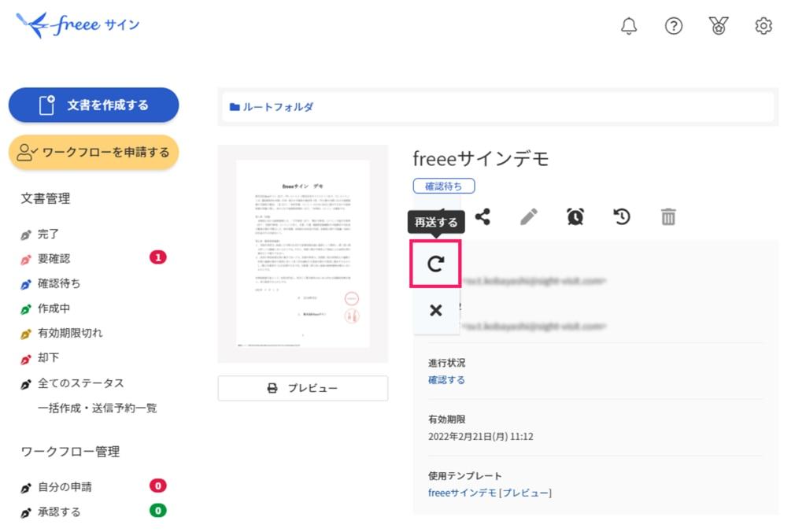This screenshot has width=806, height=532.
Task: Click the alarm clock reminder icon
Action: pyautogui.click(x=575, y=216)
